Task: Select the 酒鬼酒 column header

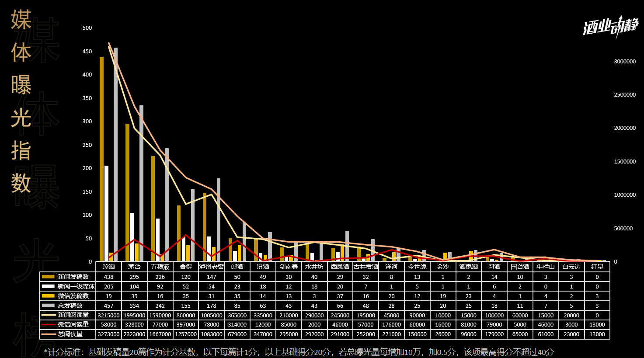Action: 469,267
